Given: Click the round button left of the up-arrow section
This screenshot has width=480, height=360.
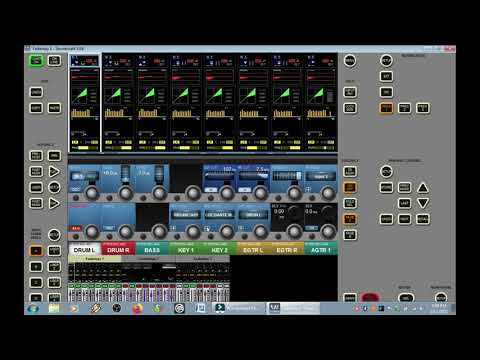Looking at the screenshot, I should [x=386, y=172].
